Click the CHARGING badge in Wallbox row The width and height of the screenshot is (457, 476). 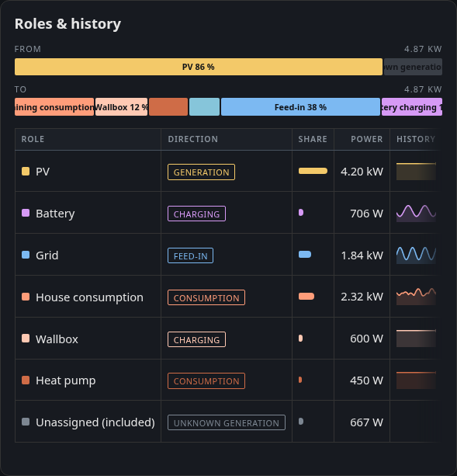coord(196,339)
